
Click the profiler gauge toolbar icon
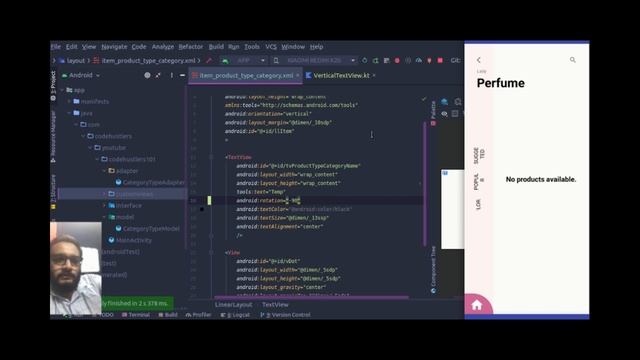[x=419, y=60]
